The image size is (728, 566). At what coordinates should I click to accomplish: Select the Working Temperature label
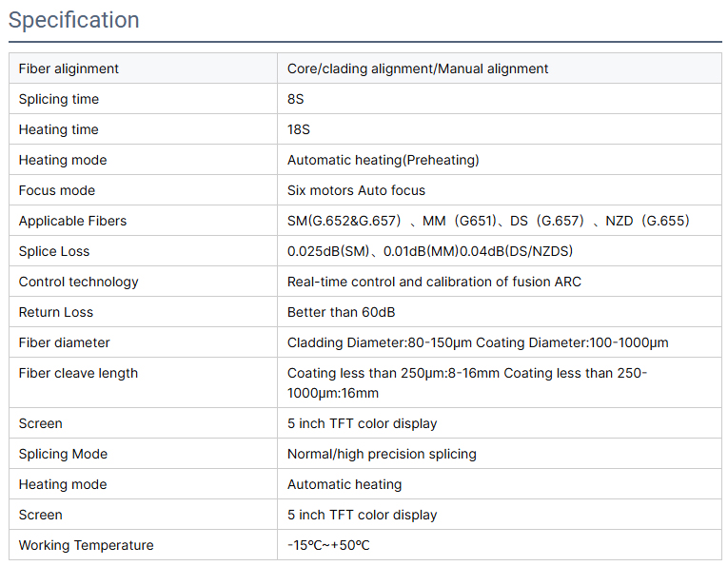(86, 545)
